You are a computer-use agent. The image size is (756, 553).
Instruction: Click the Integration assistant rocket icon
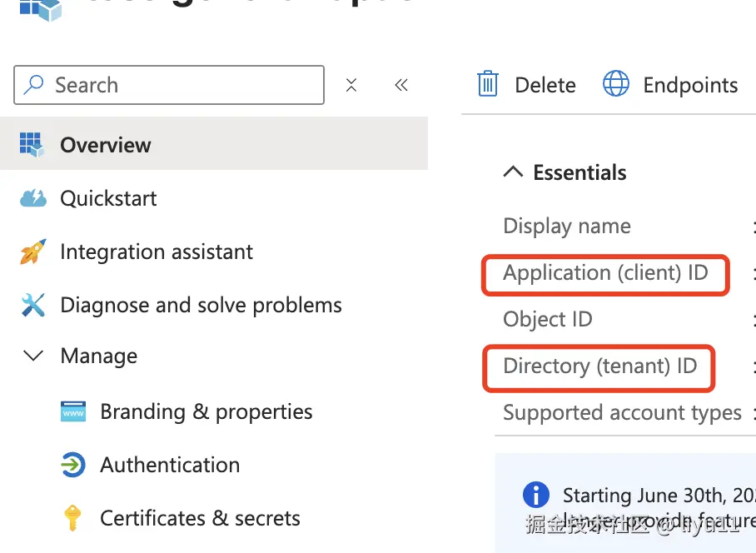[33, 252]
